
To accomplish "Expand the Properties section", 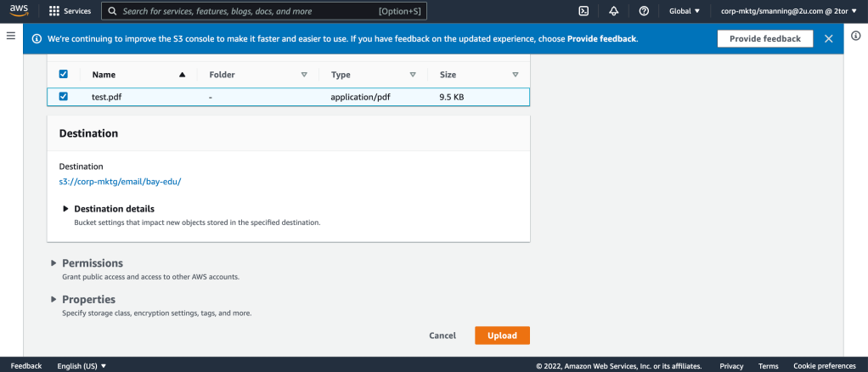I will click(x=54, y=300).
